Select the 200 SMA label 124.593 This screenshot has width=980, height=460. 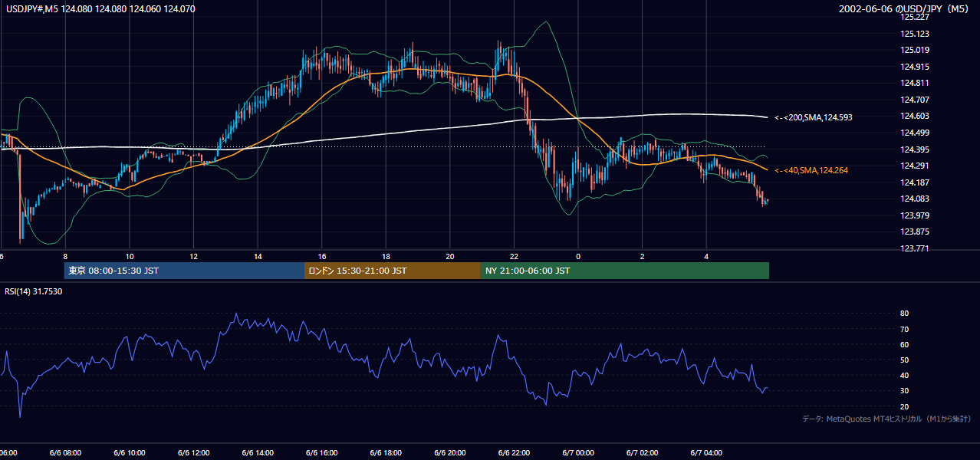tap(813, 117)
